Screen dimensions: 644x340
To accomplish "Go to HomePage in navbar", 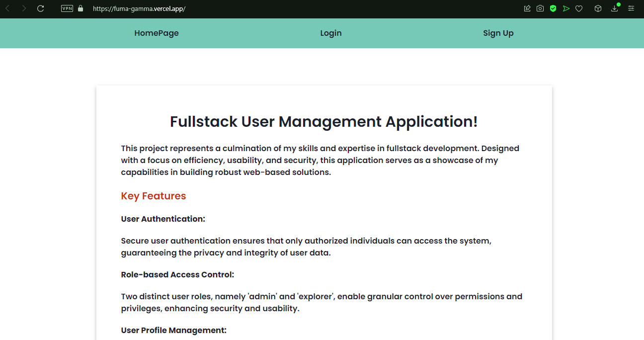I will click(x=157, y=33).
